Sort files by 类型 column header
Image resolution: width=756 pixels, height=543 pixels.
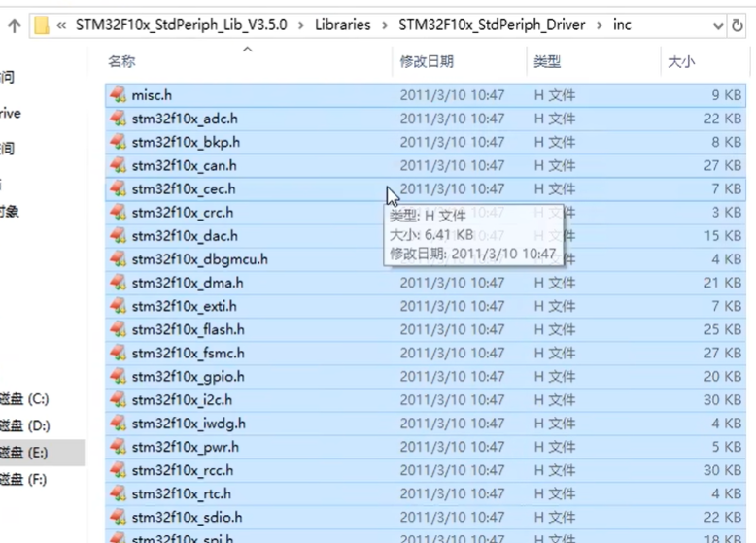pyautogui.click(x=547, y=61)
